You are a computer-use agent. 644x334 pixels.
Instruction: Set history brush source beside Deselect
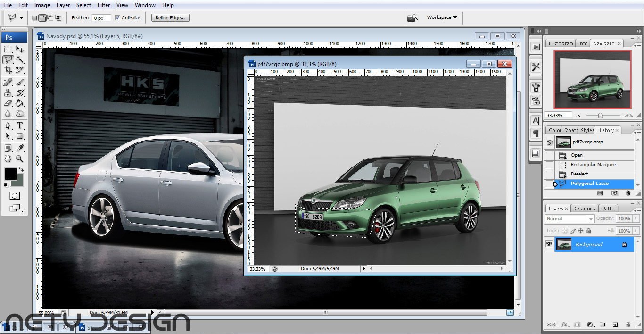pos(550,174)
